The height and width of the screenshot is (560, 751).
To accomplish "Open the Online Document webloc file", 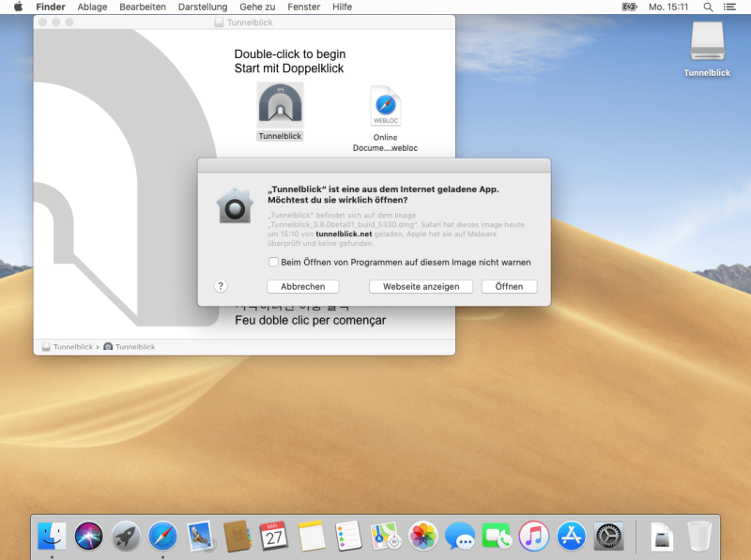I will pyautogui.click(x=385, y=107).
